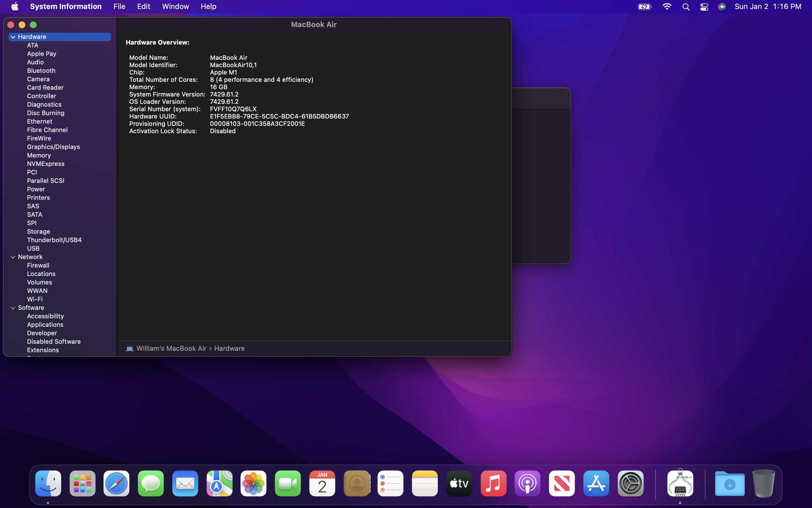Screen dimensions: 812x508
Task: Open Control Center in menu bar
Action: click(704, 7)
